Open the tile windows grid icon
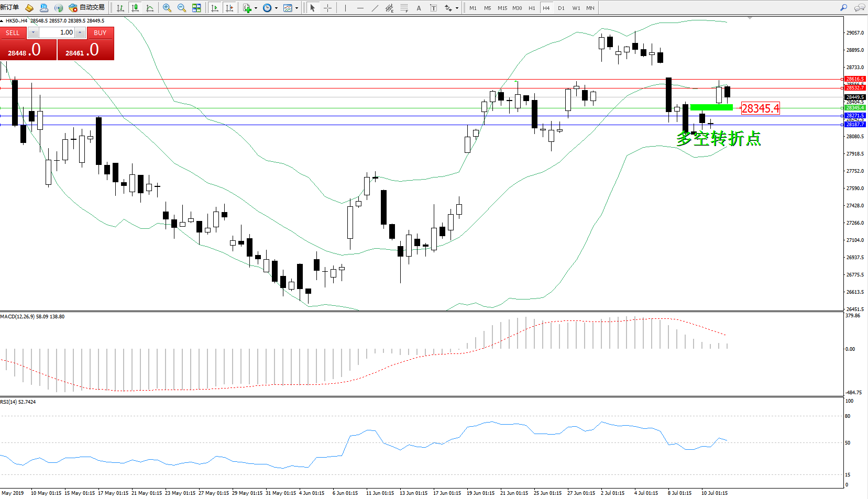The image size is (868, 499). [196, 8]
